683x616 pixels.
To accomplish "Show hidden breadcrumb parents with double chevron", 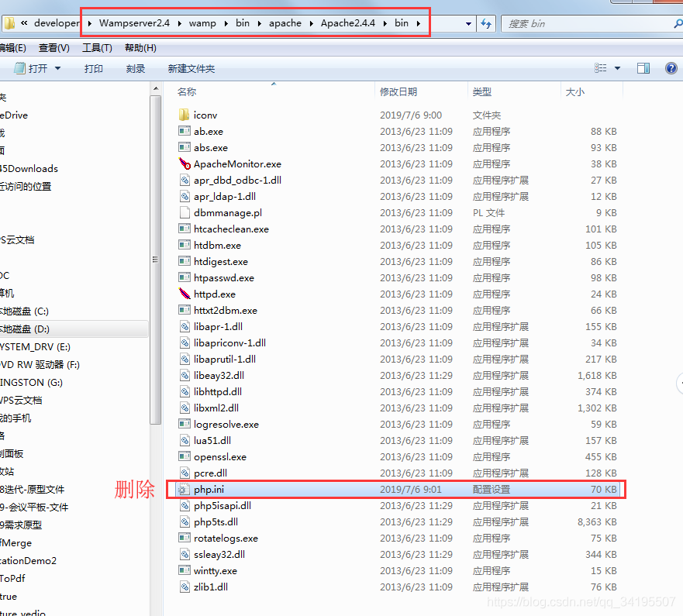I will (24, 23).
